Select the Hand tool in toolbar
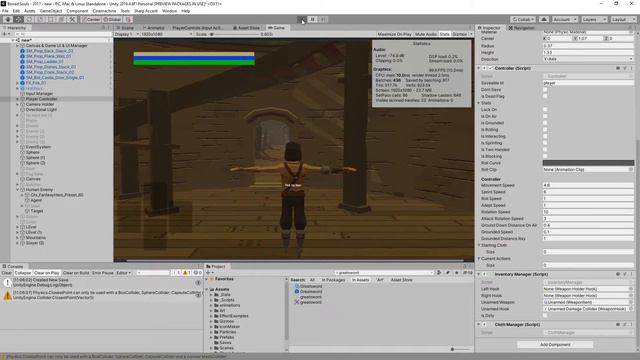 (8, 19)
